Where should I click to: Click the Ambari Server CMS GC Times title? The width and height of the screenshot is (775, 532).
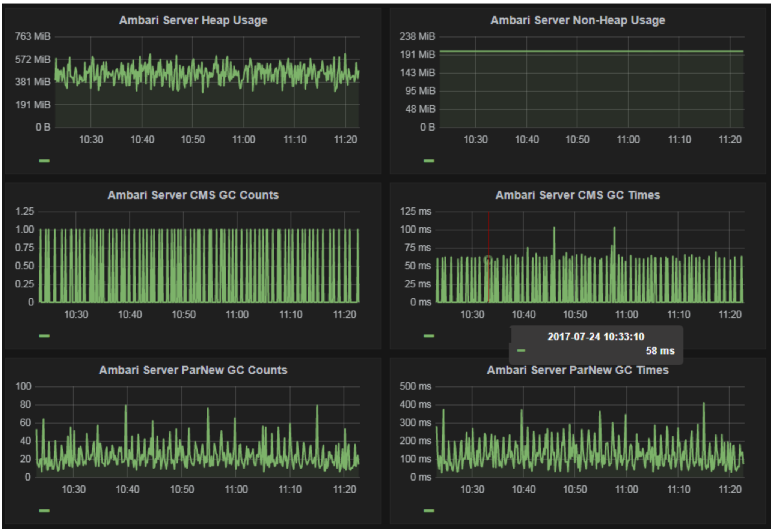(x=577, y=195)
